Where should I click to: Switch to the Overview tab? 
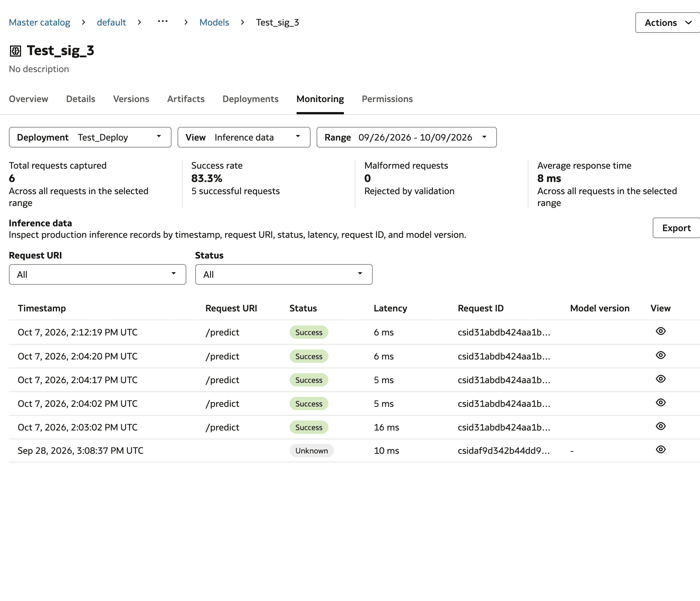[28, 99]
